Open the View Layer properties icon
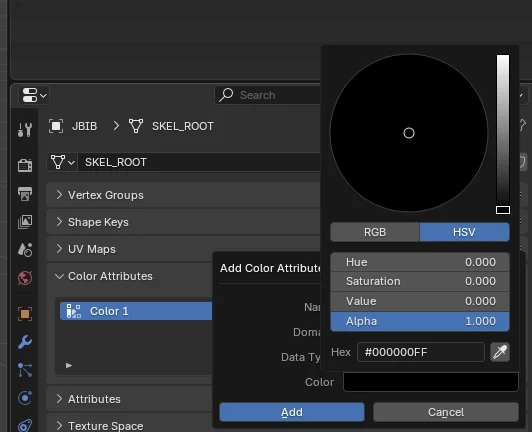 (x=25, y=222)
